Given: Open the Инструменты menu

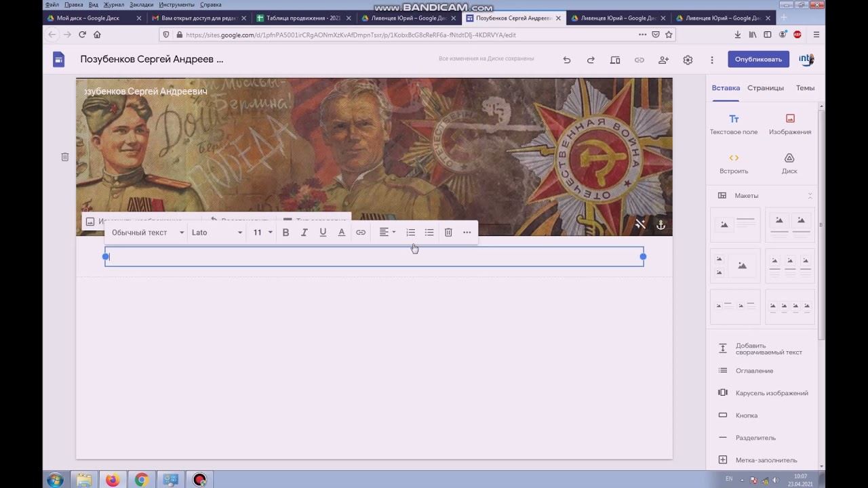Looking at the screenshot, I should coord(176,5).
